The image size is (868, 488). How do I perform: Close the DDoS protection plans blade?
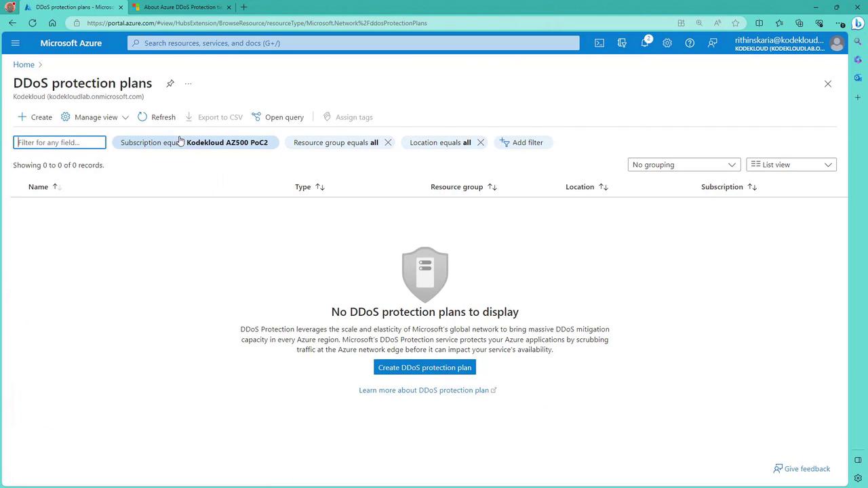(827, 84)
